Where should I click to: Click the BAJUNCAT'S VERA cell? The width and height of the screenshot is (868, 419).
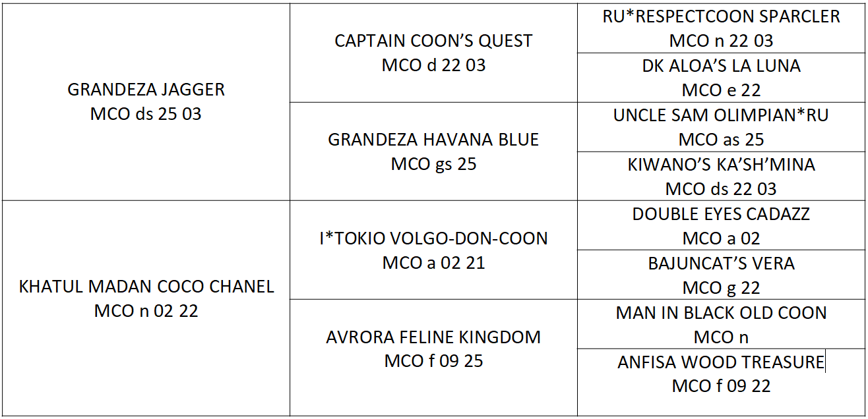[x=722, y=274]
